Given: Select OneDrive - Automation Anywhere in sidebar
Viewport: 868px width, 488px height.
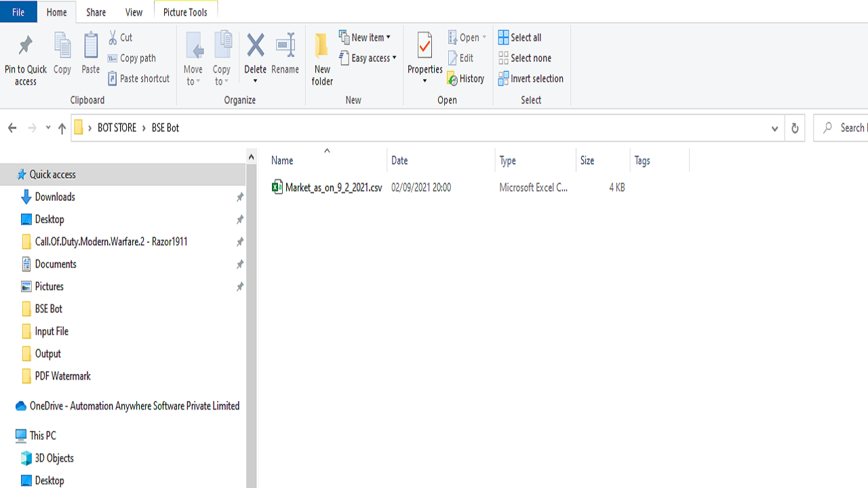Looking at the screenshot, I should click(x=127, y=406).
